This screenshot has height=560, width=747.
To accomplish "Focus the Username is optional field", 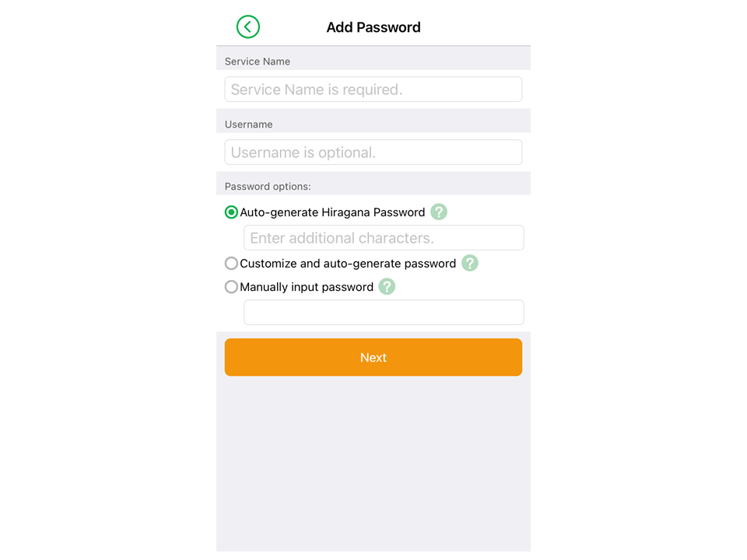I will coord(373,152).
